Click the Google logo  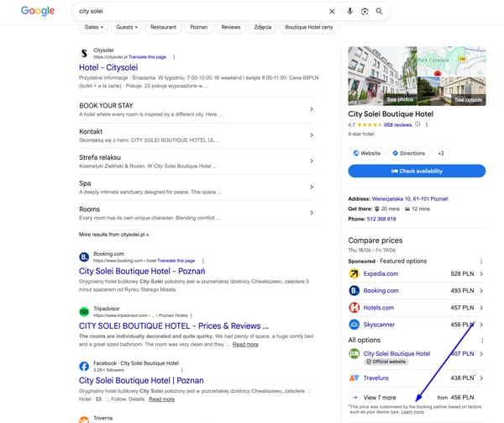pyautogui.click(x=38, y=11)
